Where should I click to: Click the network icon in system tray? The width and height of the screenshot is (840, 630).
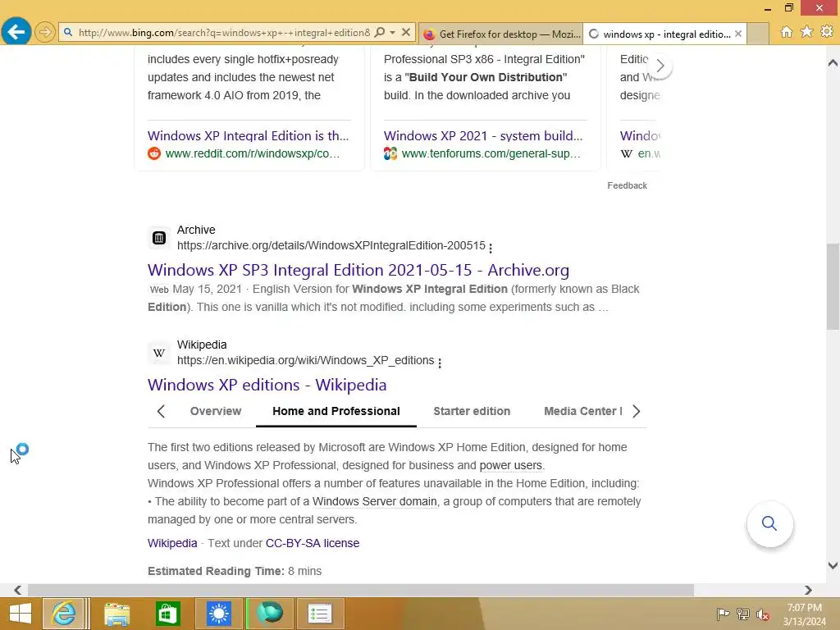(743, 614)
